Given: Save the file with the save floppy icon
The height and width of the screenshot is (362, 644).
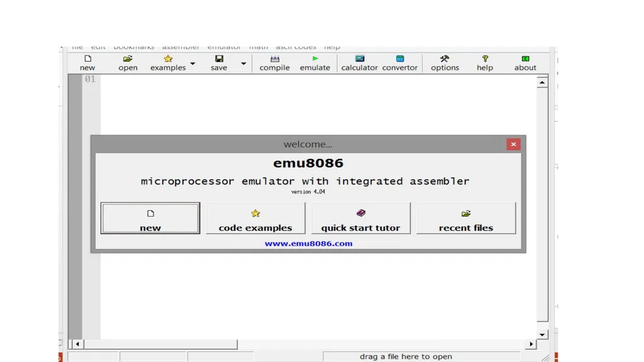Looking at the screenshot, I should (x=219, y=63).
